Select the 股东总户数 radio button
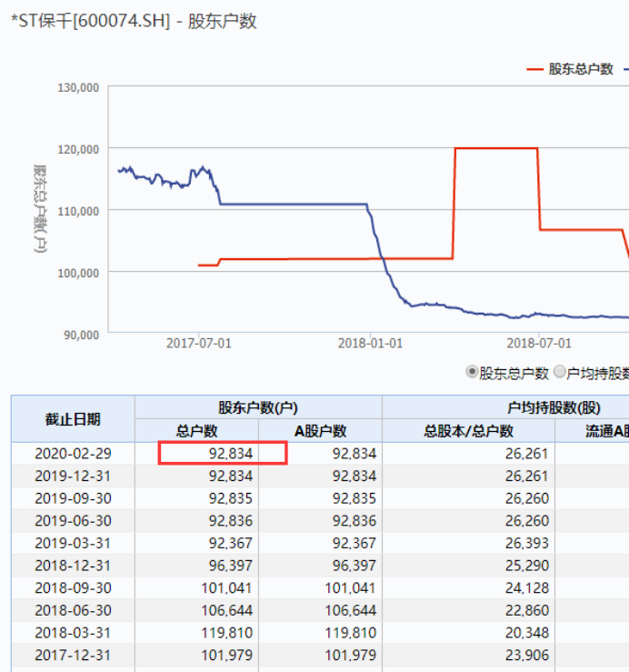 click(472, 372)
